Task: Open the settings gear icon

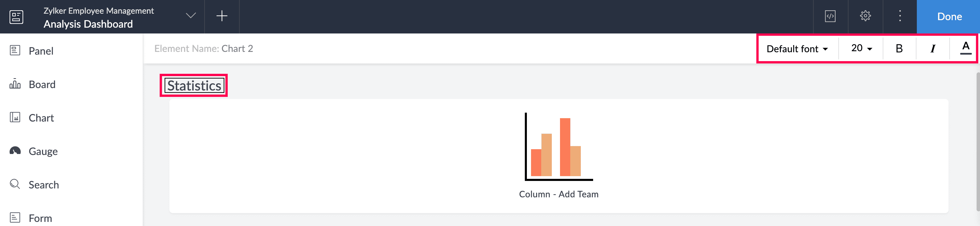Action: click(865, 16)
